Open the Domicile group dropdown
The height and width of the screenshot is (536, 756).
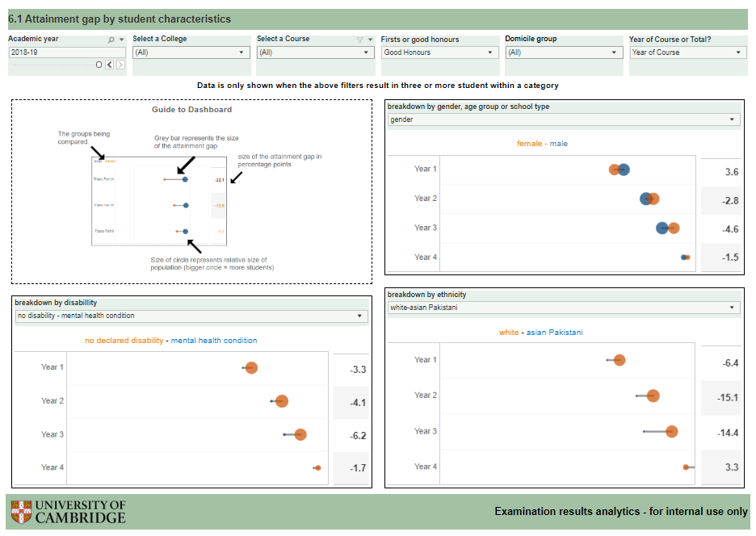coord(565,52)
